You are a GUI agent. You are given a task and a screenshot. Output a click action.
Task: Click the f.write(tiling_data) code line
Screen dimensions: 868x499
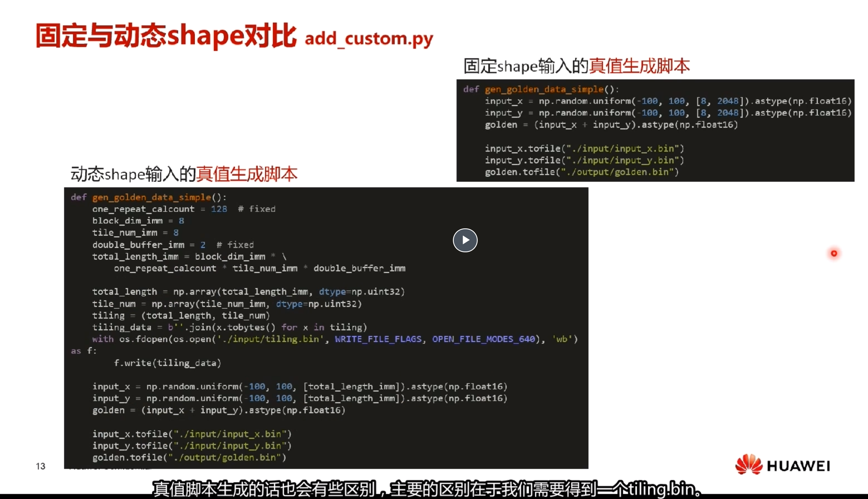tap(167, 363)
